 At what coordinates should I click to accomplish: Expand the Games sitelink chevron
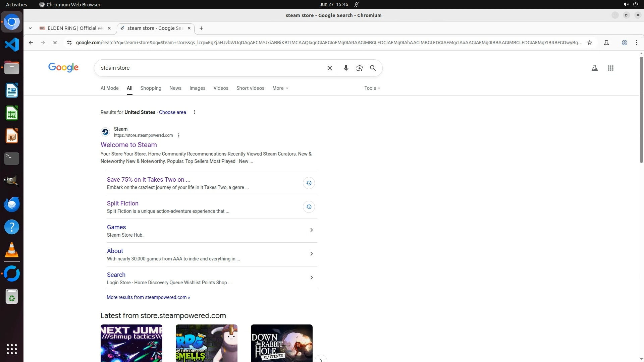tap(311, 230)
